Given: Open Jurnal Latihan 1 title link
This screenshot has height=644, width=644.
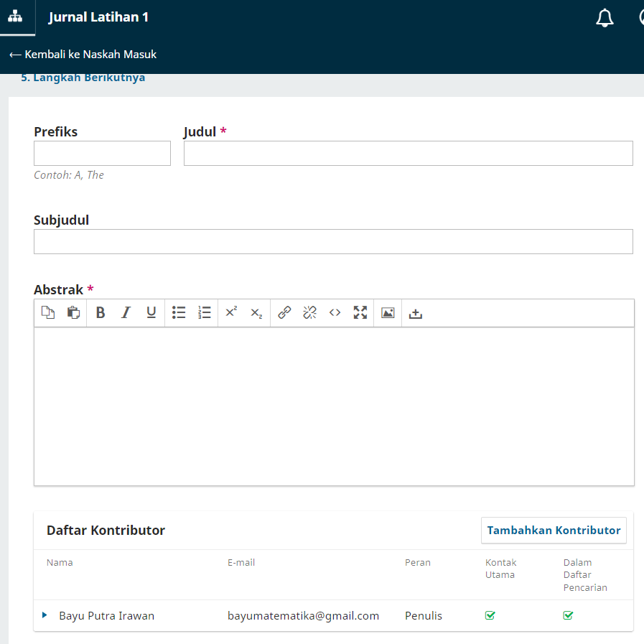Looking at the screenshot, I should coord(98,17).
